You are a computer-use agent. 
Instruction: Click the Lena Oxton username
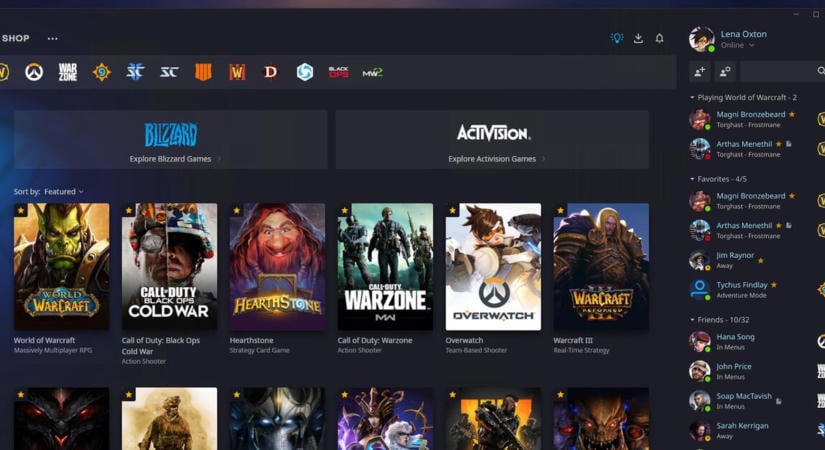[743, 34]
